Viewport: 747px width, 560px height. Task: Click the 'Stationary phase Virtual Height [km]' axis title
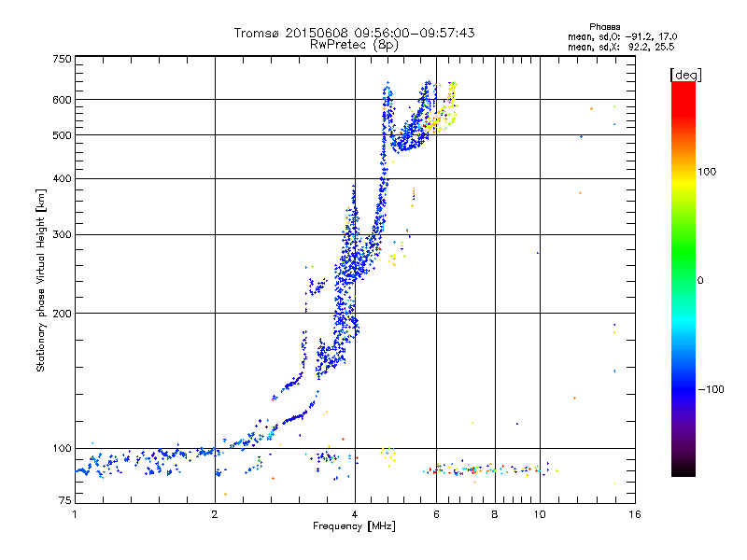(x=40, y=280)
